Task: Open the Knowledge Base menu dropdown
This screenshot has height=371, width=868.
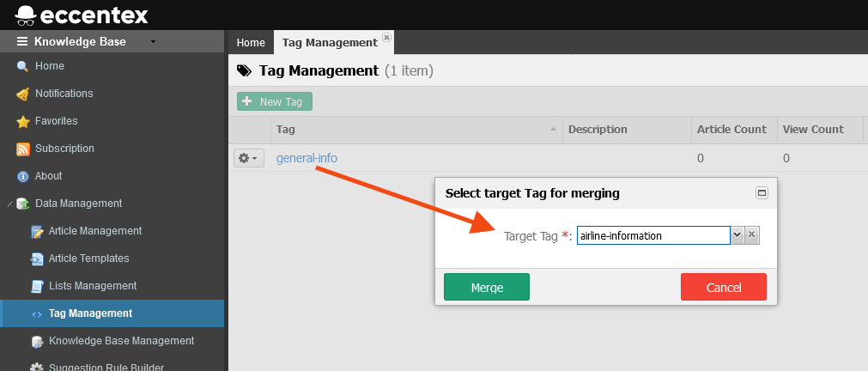Action: [154, 41]
